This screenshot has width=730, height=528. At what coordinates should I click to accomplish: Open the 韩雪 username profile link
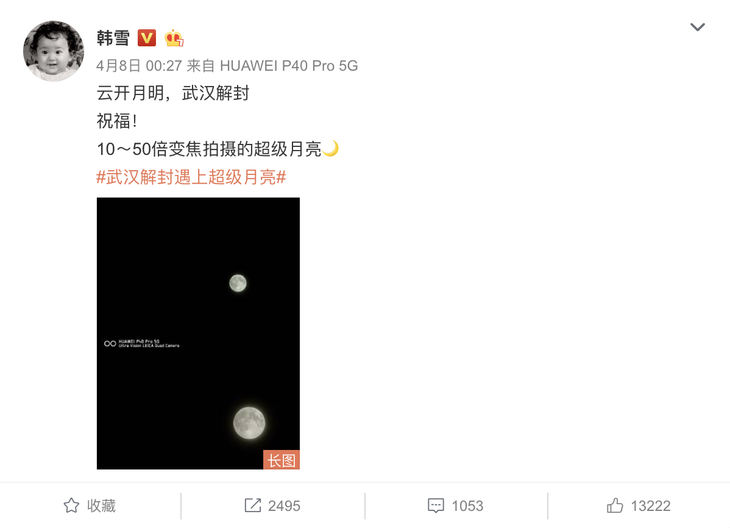tap(113, 38)
